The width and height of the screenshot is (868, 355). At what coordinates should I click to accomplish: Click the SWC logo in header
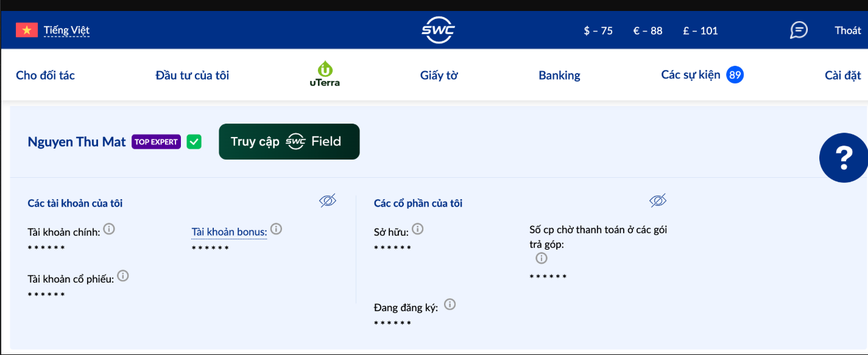click(438, 30)
